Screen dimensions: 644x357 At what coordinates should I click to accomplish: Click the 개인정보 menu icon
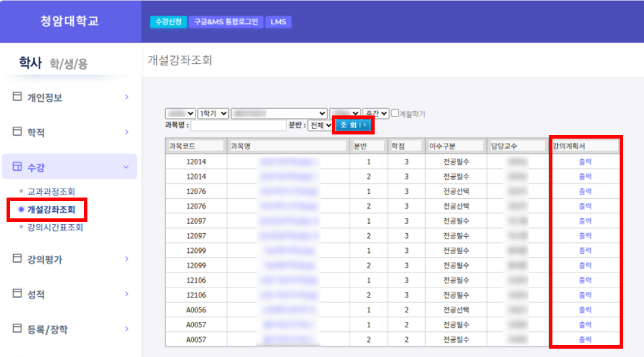(17, 96)
